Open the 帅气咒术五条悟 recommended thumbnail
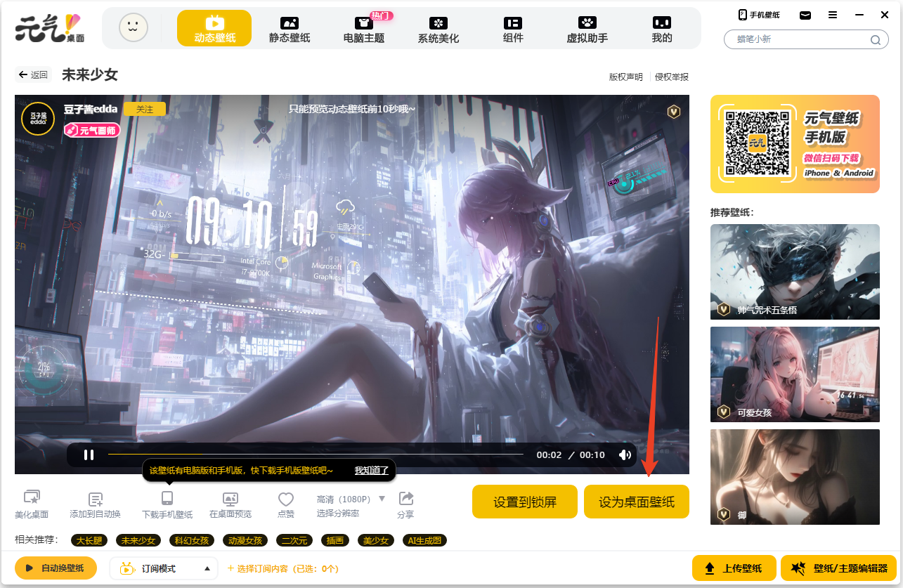This screenshot has width=903, height=588. [x=795, y=271]
